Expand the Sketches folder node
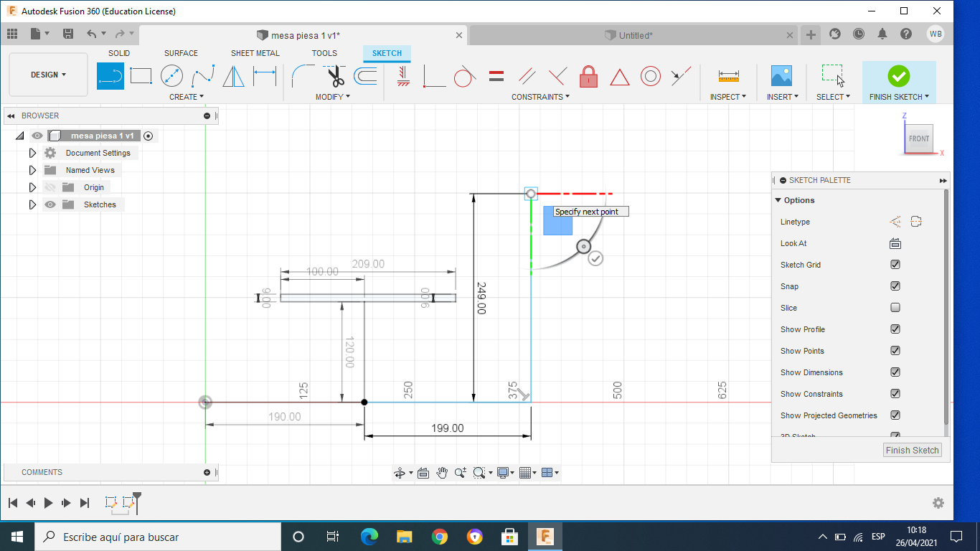The width and height of the screenshot is (980, 551). pos(32,204)
